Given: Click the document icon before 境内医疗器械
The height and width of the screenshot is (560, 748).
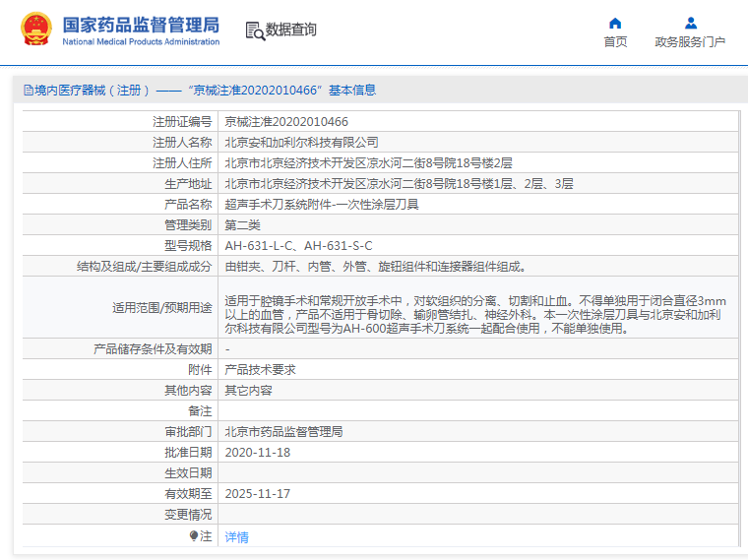Looking at the screenshot, I should coord(29,91).
